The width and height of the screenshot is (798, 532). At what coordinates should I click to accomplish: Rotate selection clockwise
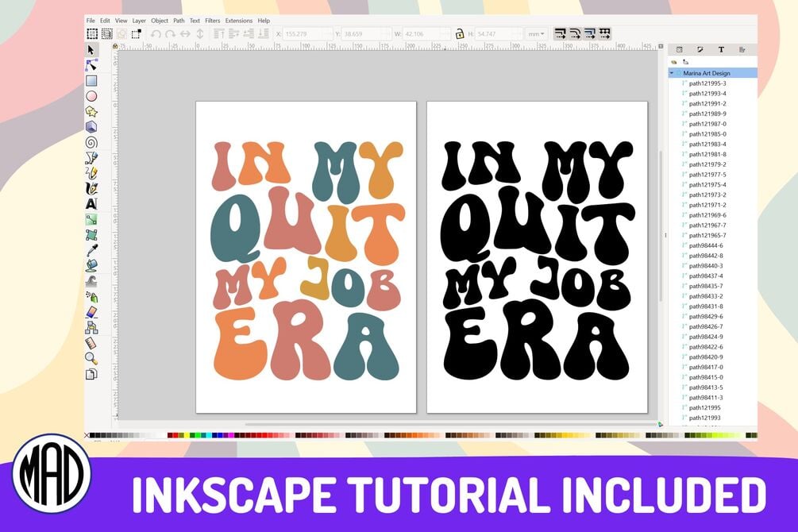(x=170, y=33)
